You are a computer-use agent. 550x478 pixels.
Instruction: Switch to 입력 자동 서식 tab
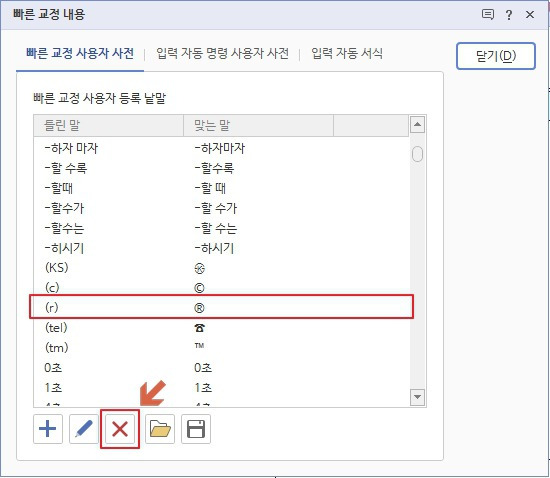click(347, 54)
